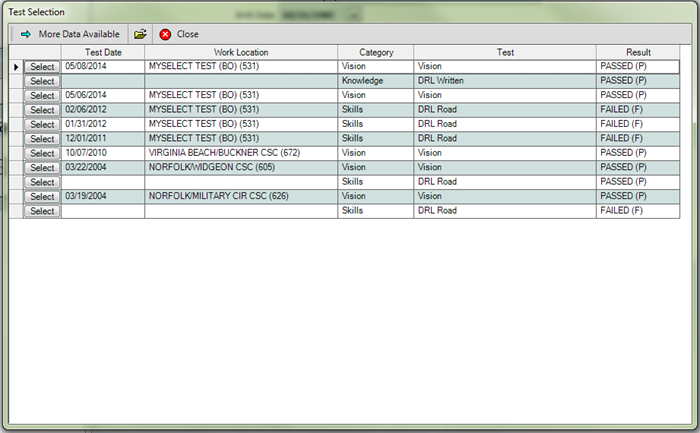
Task: Click the Test column header
Action: click(x=504, y=52)
